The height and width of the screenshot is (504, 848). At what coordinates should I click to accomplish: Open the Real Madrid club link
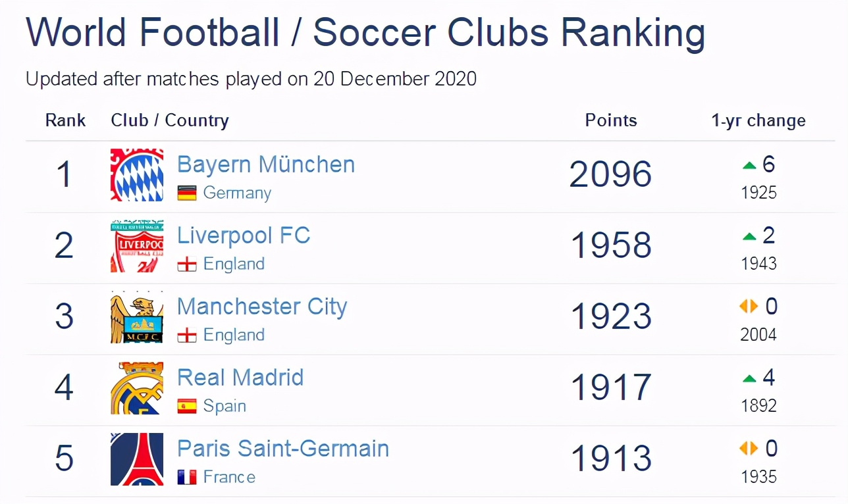click(x=240, y=378)
